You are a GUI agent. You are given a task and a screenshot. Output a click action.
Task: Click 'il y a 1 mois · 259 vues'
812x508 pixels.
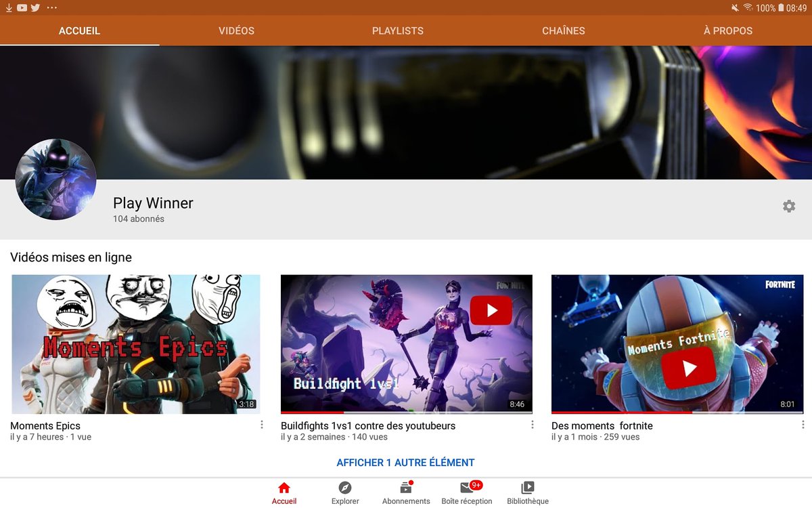(595, 438)
